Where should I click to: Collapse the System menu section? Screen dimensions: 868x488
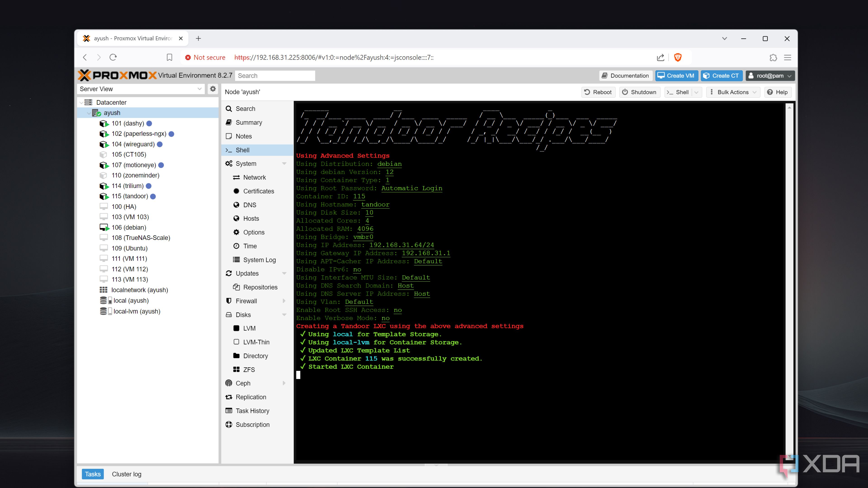click(x=284, y=164)
